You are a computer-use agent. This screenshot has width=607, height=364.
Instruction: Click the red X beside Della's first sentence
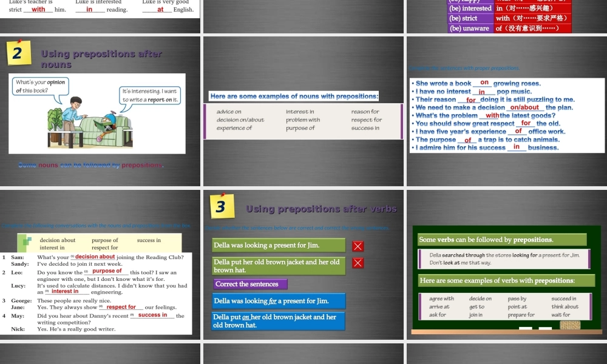pyautogui.click(x=358, y=246)
